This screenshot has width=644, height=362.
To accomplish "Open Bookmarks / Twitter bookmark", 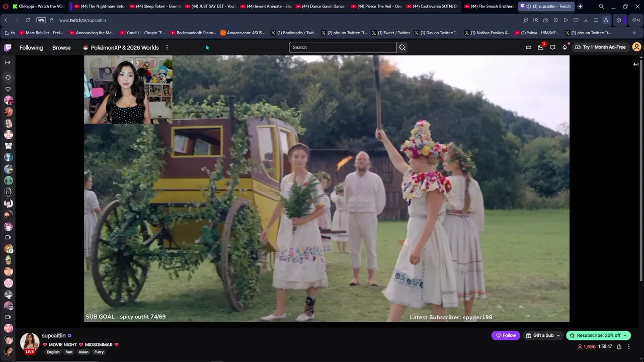I will click(x=293, y=33).
